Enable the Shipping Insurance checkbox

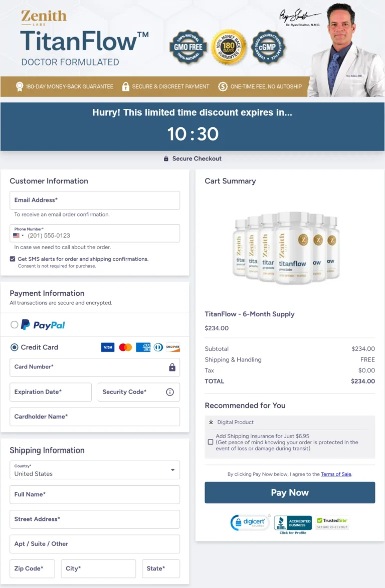point(211,442)
